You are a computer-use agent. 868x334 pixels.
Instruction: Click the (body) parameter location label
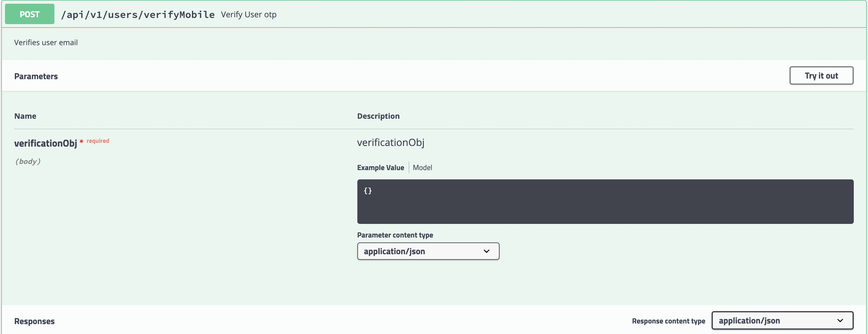28,161
